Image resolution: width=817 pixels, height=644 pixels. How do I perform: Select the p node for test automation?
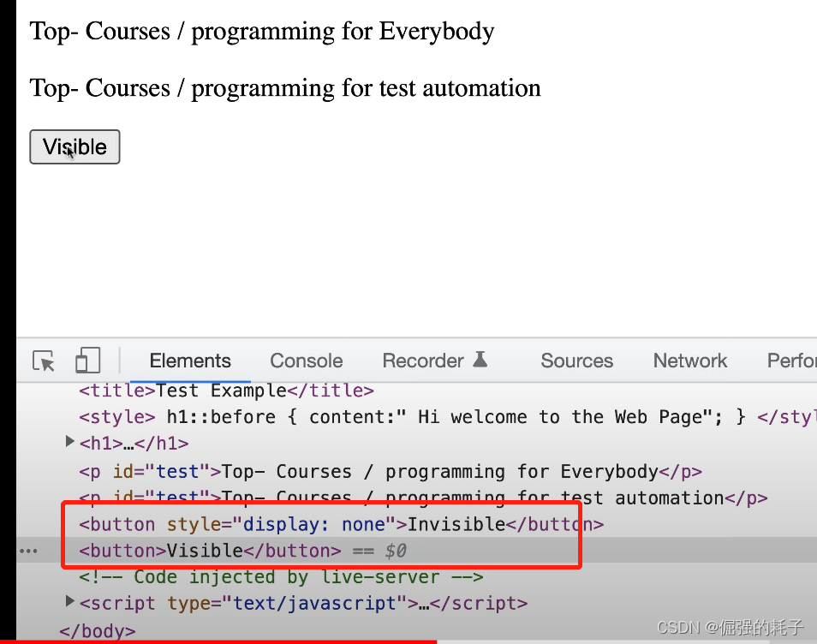click(x=423, y=498)
